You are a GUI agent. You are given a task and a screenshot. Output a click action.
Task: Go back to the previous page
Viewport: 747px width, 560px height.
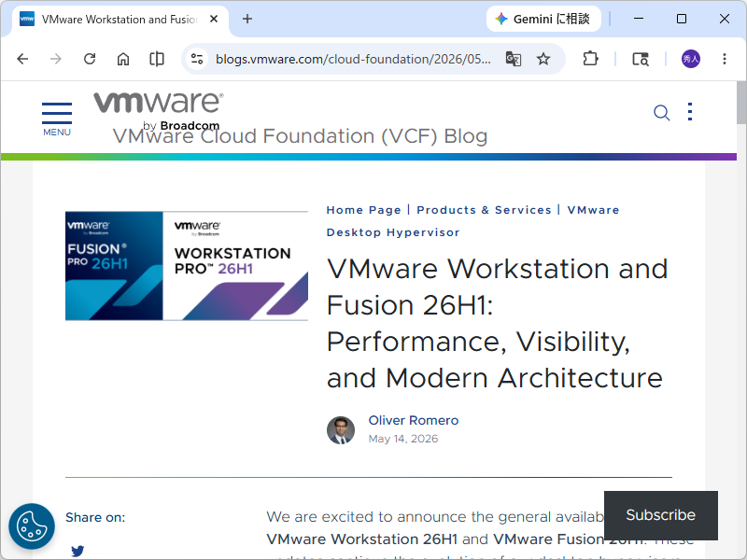[x=22, y=59]
